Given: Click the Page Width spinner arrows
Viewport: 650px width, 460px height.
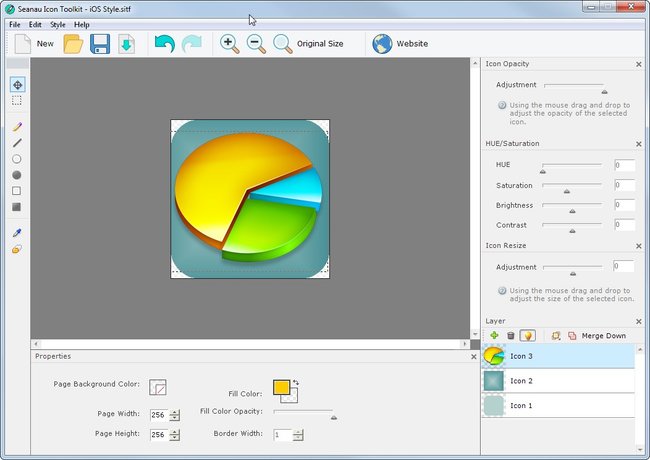Looking at the screenshot, I should [x=175, y=415].
